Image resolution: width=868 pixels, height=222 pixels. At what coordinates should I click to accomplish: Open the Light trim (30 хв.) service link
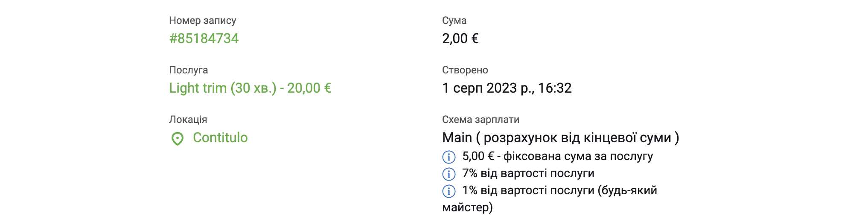250,88
